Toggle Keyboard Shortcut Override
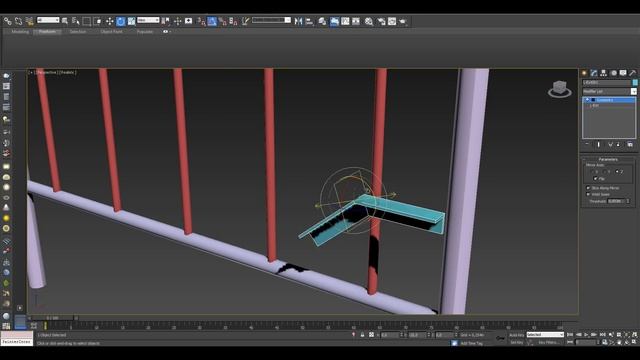This screenshot has width=640, height=360. coord(189,21)
